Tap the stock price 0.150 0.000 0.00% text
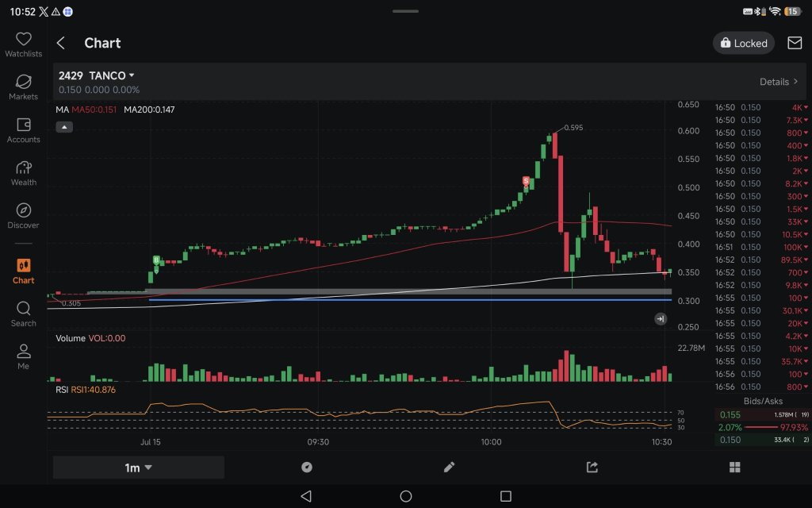 99,90
